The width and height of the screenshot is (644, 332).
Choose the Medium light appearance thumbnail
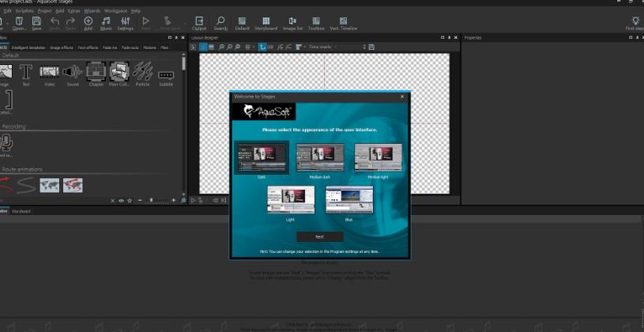pyautogui.click(x=378, y=157)
